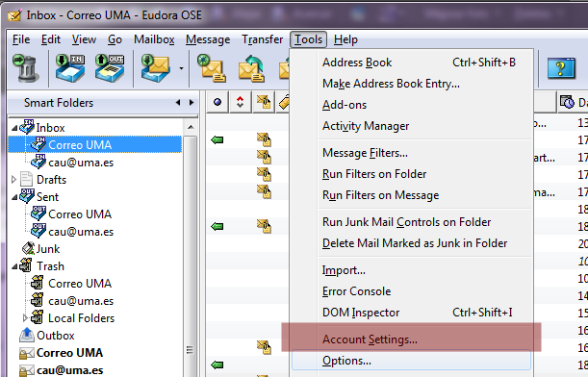Choose Message Filters menu entry
This screenshot has height=377, width=588.
click(411, 153)
